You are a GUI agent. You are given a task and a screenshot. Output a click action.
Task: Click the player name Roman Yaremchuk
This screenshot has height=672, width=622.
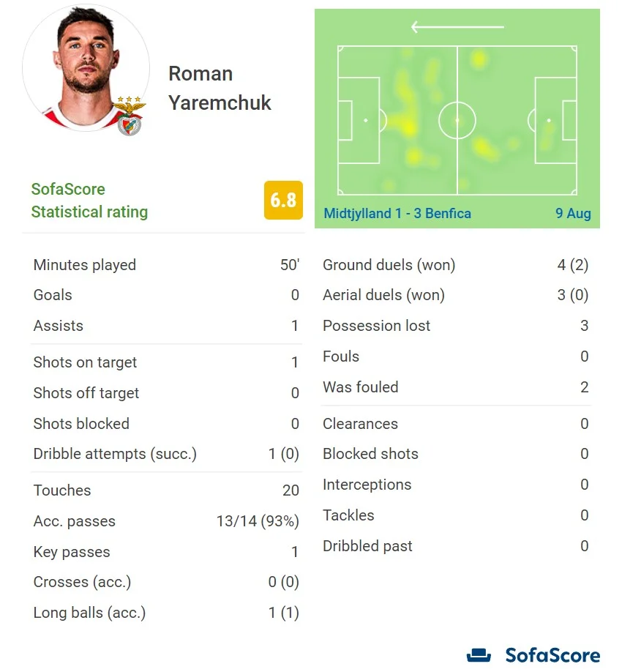pos(220,89)
